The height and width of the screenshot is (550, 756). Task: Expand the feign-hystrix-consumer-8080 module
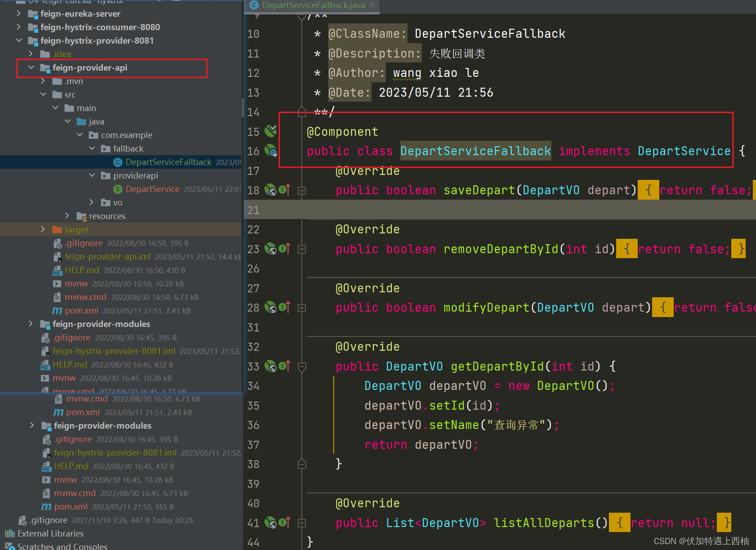pos(18,27)
